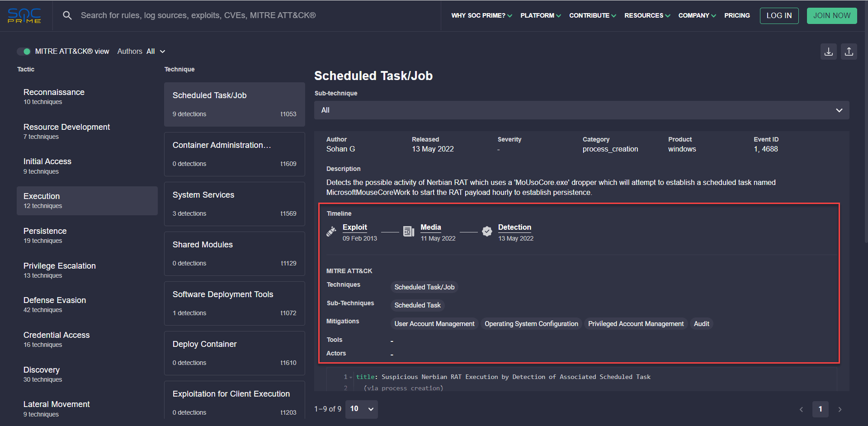Click the download icon button

pyautogui.click(x=829, y=52)
